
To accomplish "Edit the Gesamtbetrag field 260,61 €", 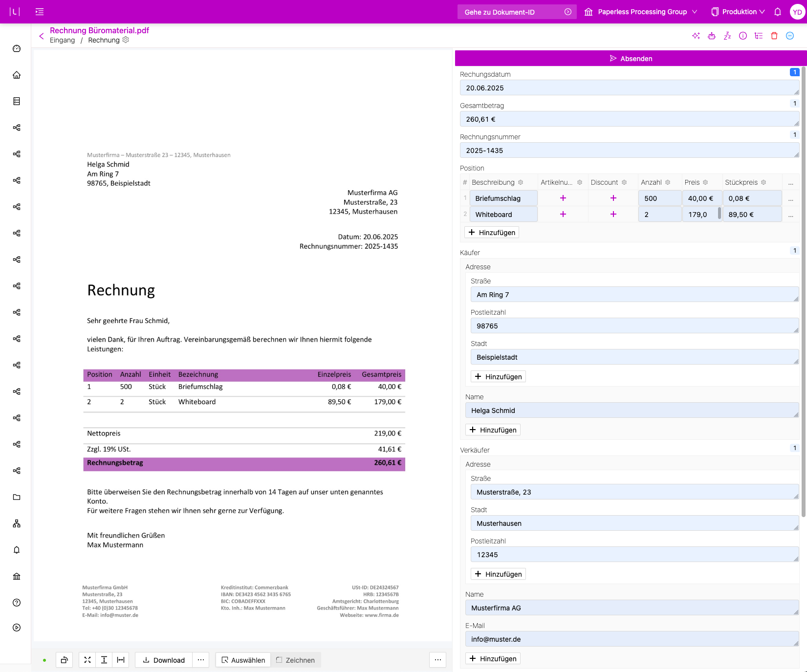I will pyautogui.click(x=630, y=119).
